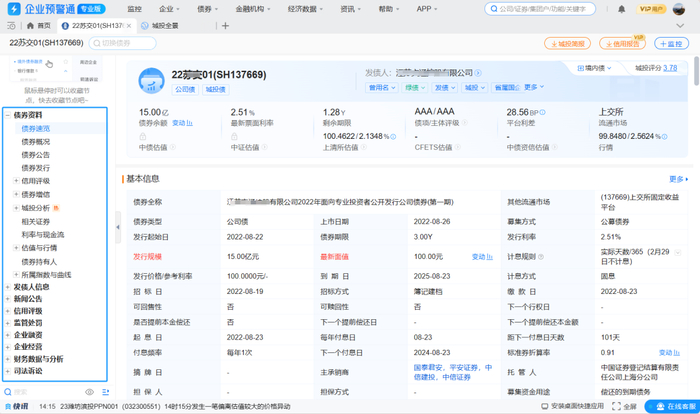
Task: Click the 切换债券 search field
Action: tap(121, 44)
